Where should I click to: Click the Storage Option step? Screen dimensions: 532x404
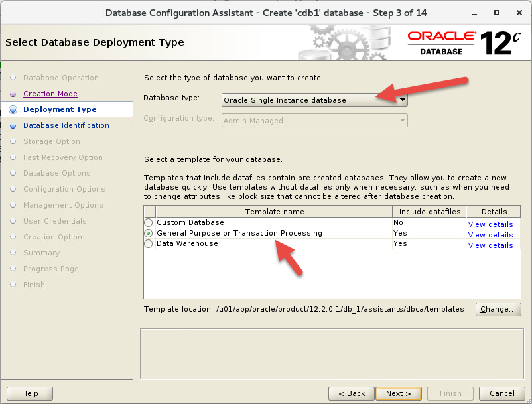click(52, 141)
